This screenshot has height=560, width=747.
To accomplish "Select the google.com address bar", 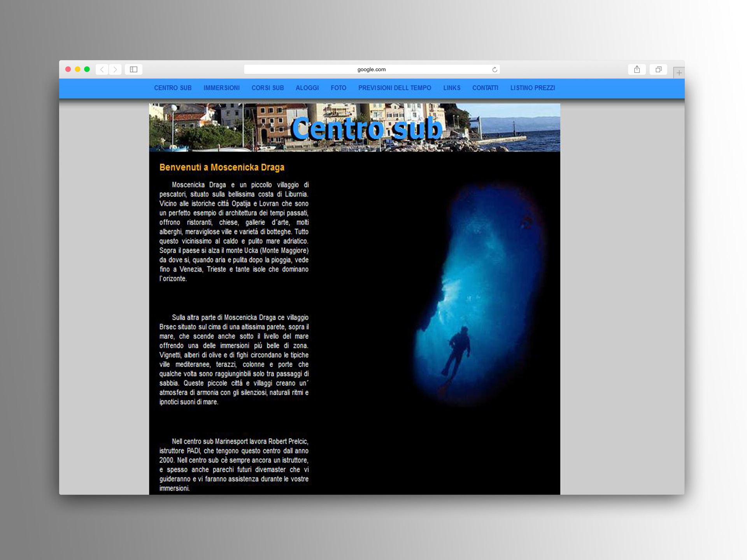I will tap(372, 69).
